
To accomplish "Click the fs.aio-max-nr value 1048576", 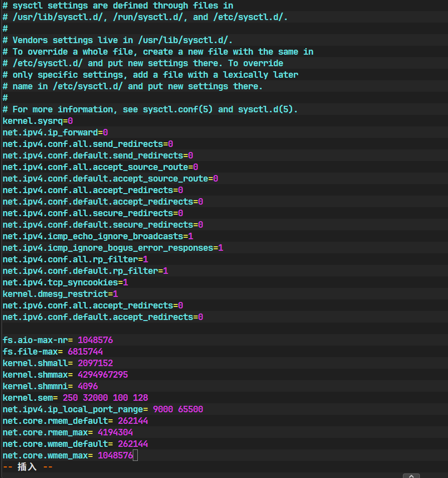I will point(95,340).
